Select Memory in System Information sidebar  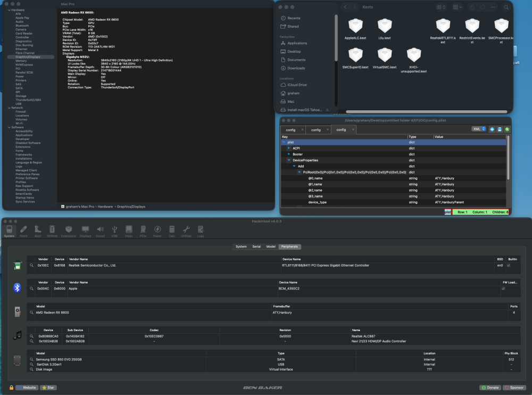pyautogui.click(x=21, y=61)
